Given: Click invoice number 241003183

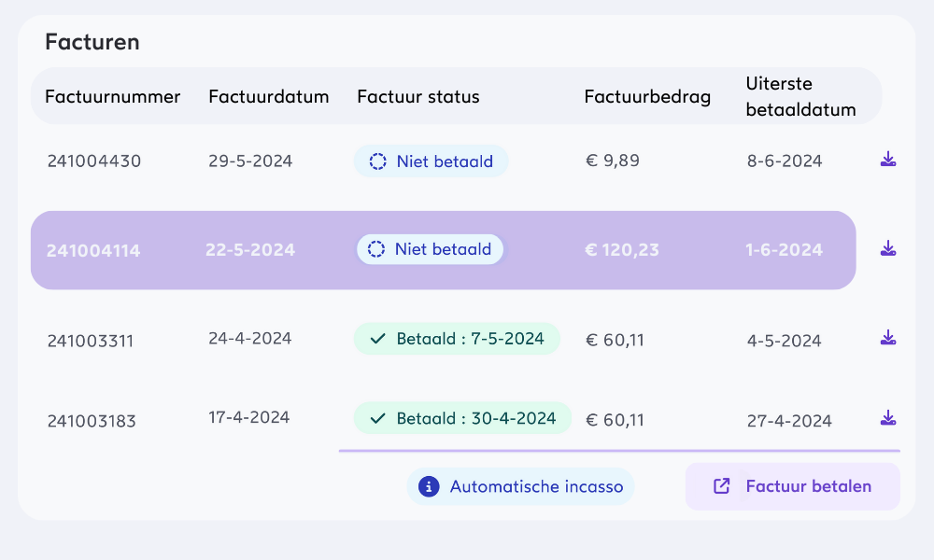Looking at the screenshot, I should click(x=91, y=421).
